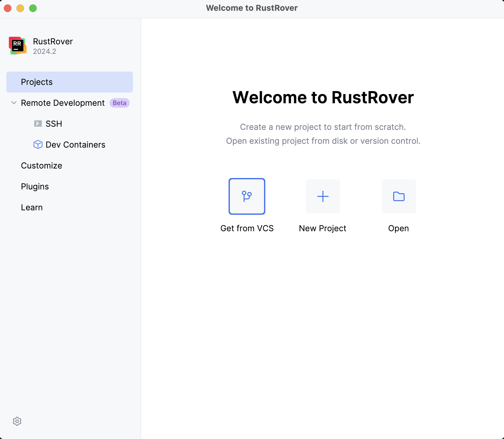This screenshot has width=504, height=439.
Task: Click the 'Get from VCS' text label
Action: click(x=247, y=228)
